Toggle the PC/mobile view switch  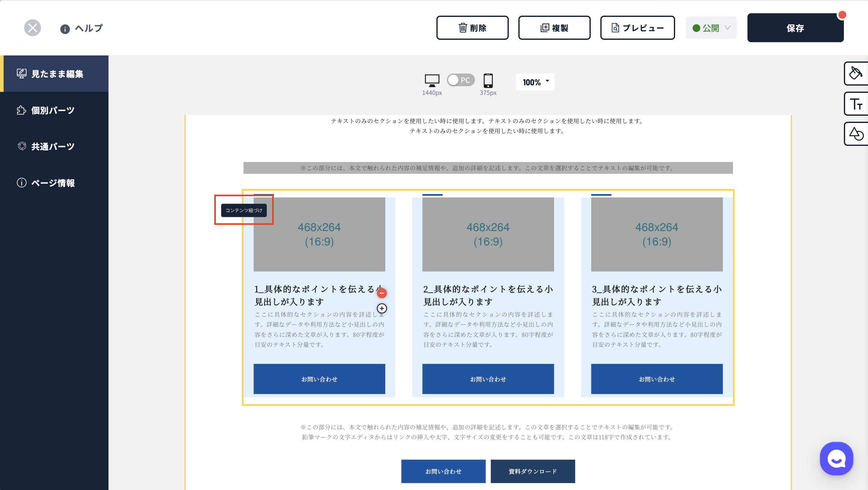(x=461, y=80)
